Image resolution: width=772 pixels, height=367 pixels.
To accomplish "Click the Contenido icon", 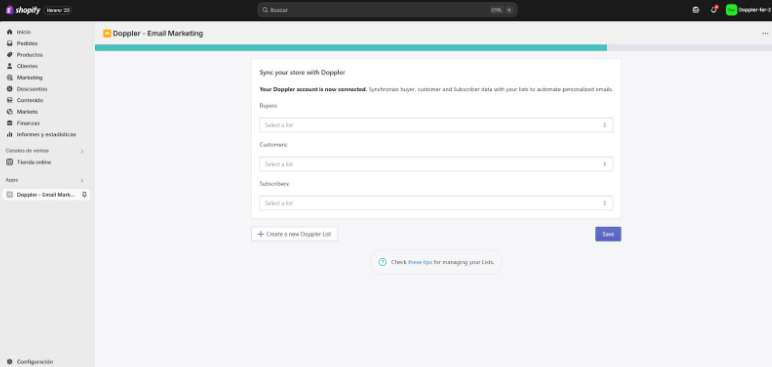I will click(x=9, y=100).
